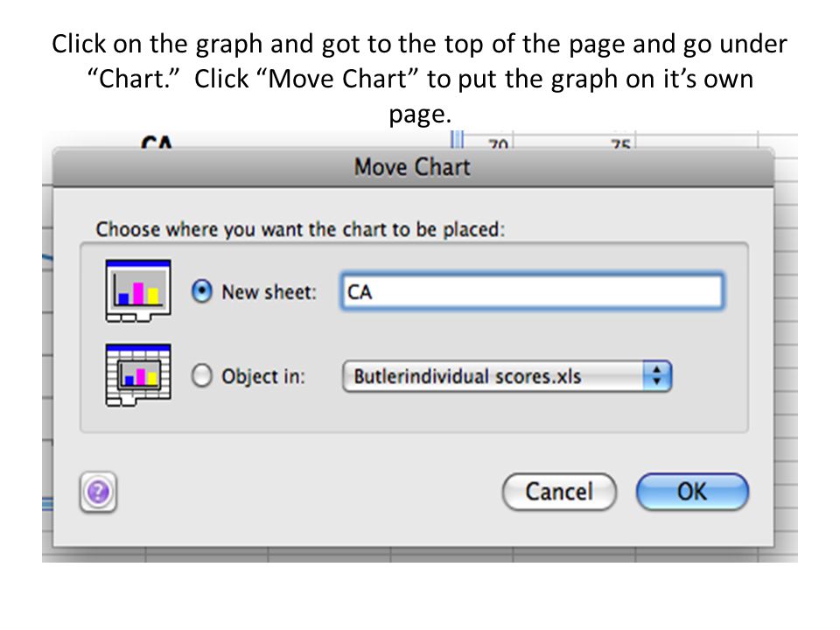This screenshot has height=630, width=840.
Task: Select the New sheet radio button
Action: [202, 291]
